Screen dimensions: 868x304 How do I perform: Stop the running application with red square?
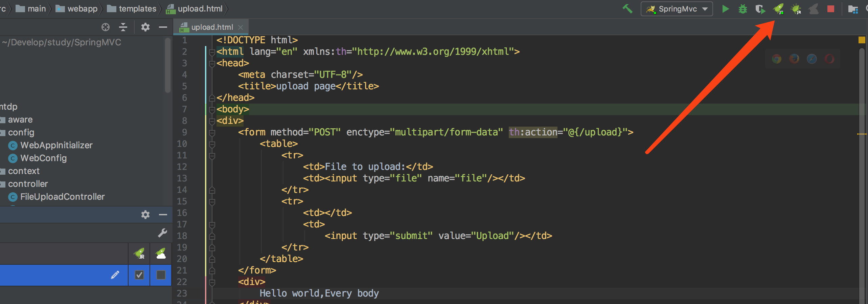point(830,9)
